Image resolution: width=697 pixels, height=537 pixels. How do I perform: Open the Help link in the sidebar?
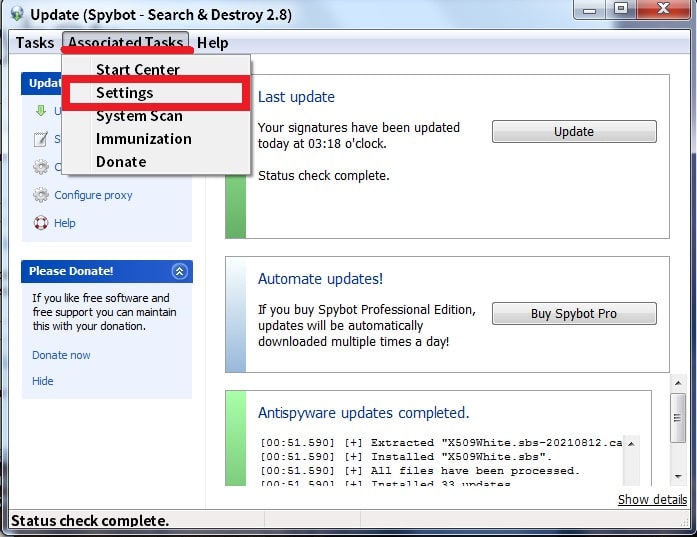pyautogui.click(x=64, y=223)
